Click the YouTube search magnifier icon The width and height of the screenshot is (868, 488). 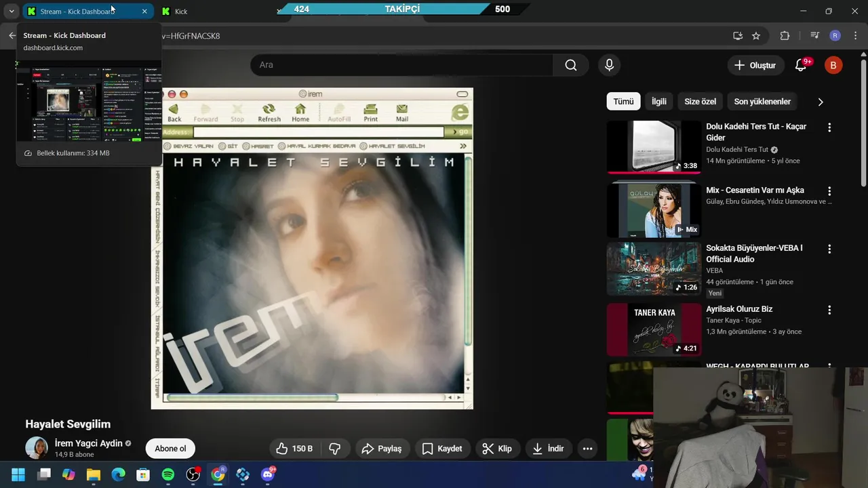click(x=571, y=65)
